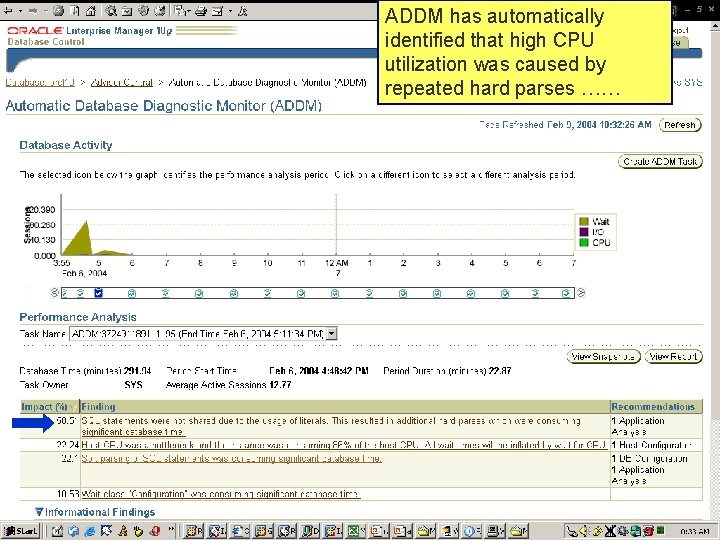Click the timeline scroll-left arrow icon

[x=55, y=292]
